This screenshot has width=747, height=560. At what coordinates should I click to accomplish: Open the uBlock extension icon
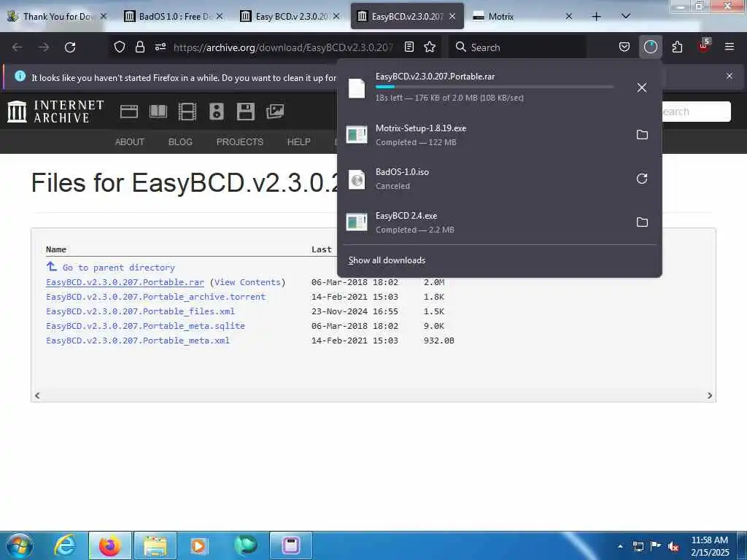pyautogui.click(x=704, y=46)
